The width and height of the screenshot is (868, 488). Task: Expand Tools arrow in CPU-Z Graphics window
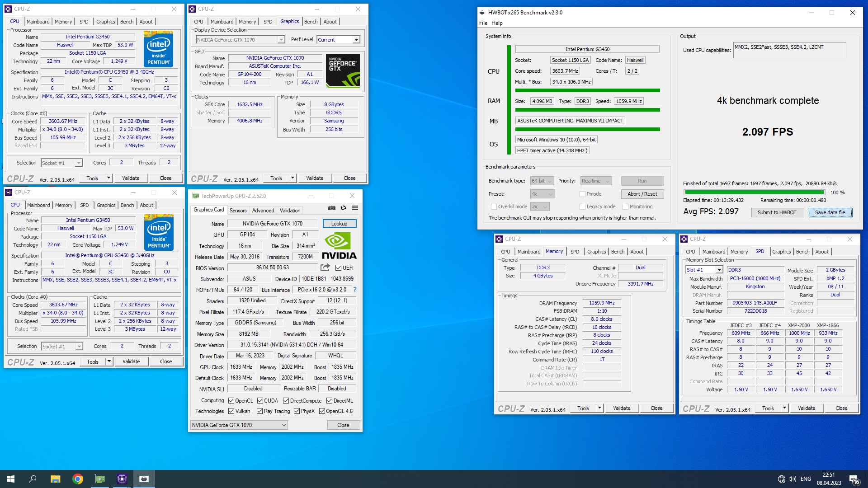point(292,178)
